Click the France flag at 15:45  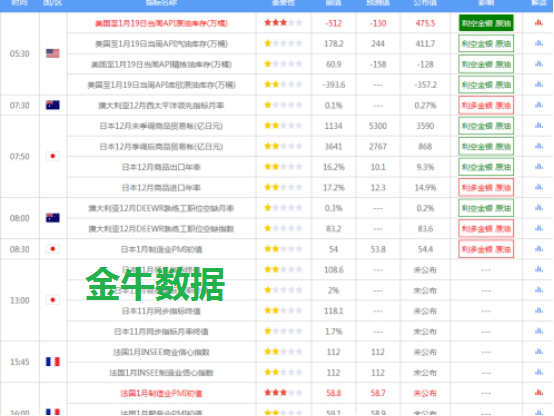coord(53,362)
